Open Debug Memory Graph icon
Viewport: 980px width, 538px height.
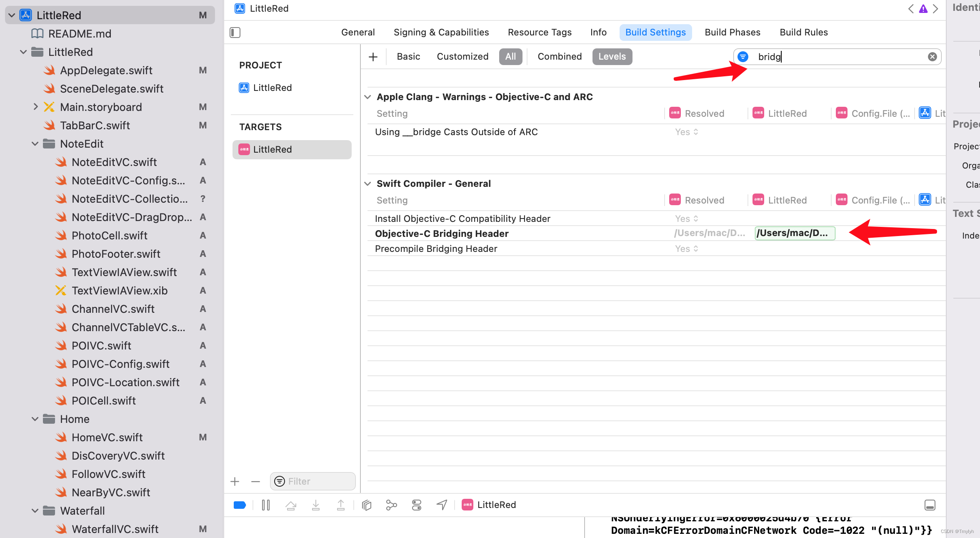click(392, 505)
